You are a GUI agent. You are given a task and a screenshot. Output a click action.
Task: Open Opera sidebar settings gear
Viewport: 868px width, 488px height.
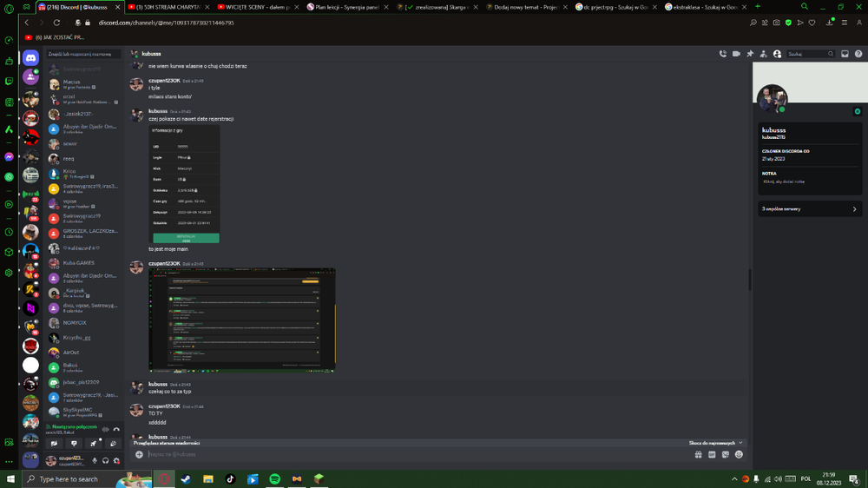click(x=9, y=273)
